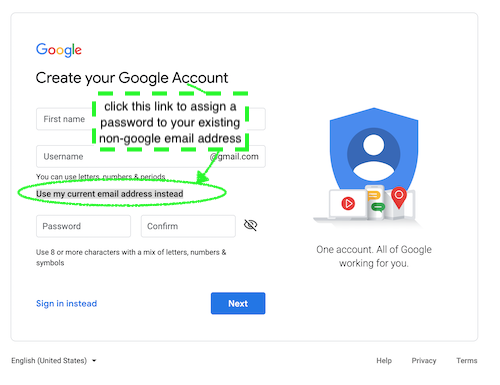Open the Privacy link in footer

click(x=424, y=361)
